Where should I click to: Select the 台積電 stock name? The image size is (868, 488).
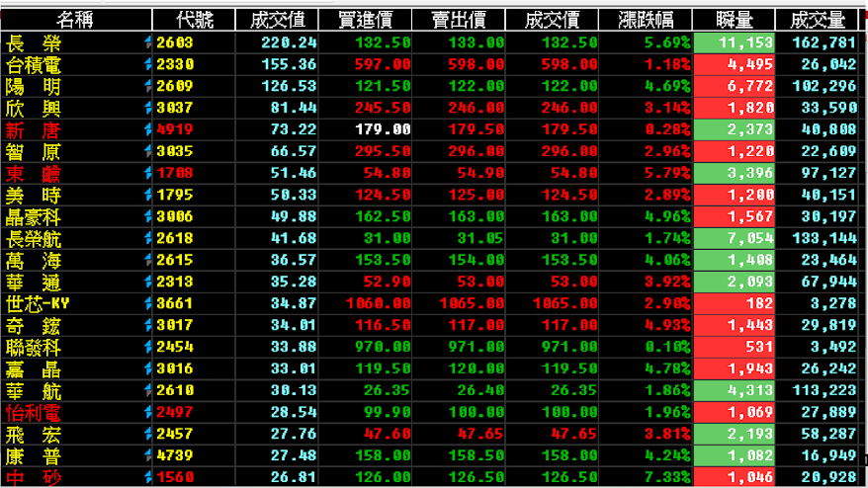pyautogui.click(x=34, y=65)
